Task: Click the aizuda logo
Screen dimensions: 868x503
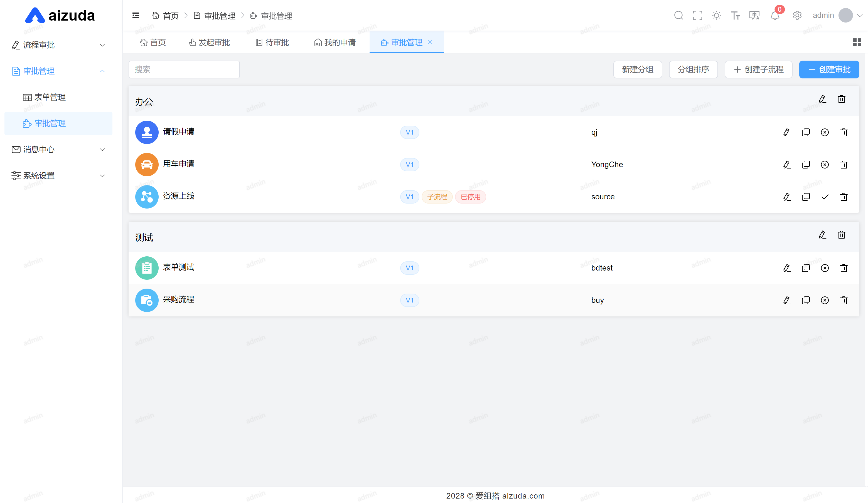Action: [x=60, y=16]
